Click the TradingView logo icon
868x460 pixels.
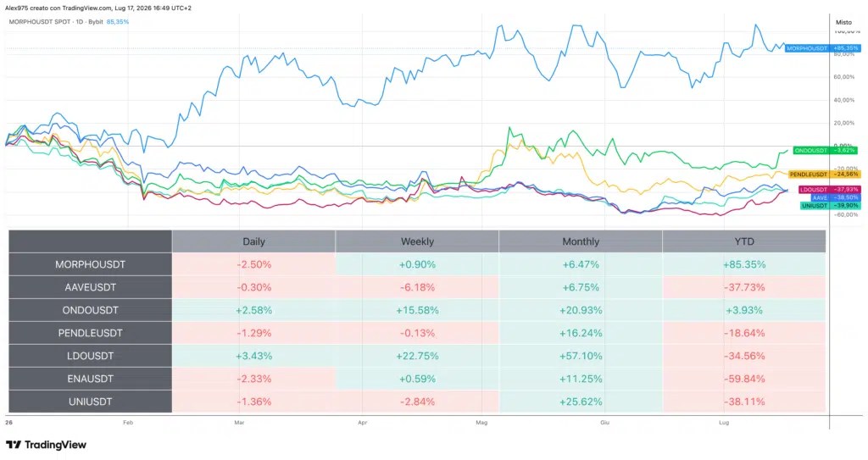pyautogui.click(x=14, y=445)
